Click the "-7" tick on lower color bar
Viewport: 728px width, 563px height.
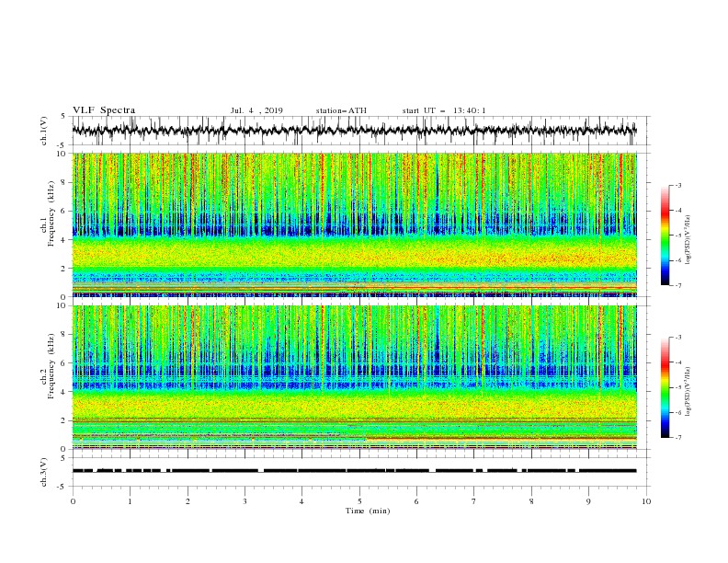coord(677,438)
